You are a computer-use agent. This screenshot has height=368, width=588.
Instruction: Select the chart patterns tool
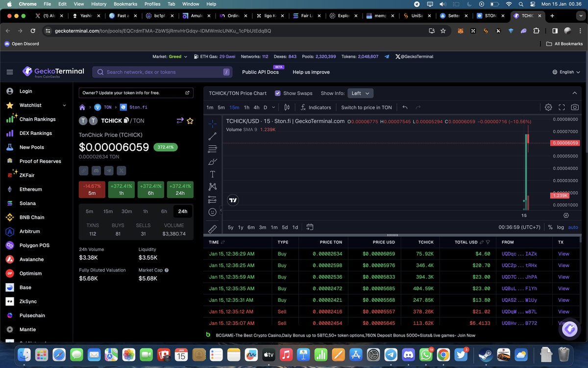(x=212, y=187)
